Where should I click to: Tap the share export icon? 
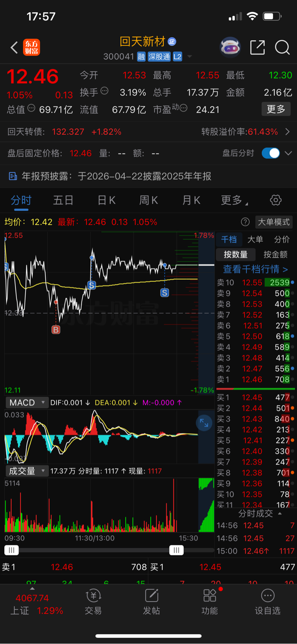point(258,48)
